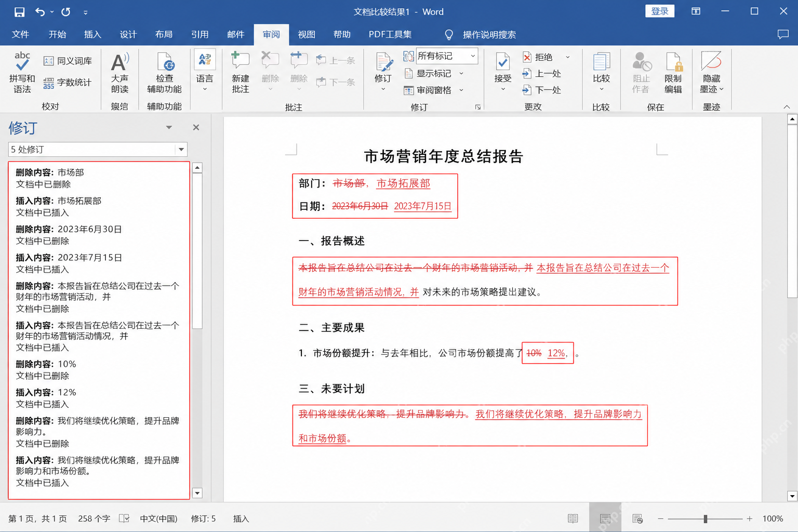This screenshot has height=532, width=798.
Task: Click the proofing status icon in status bar
Action: tap(124, 518)
